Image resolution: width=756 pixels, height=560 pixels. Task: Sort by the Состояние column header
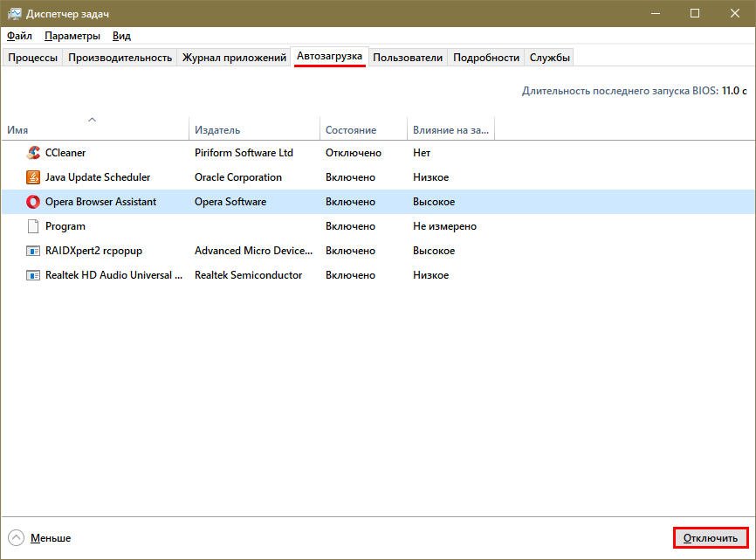pyautogui.click(x=363, y=130)
